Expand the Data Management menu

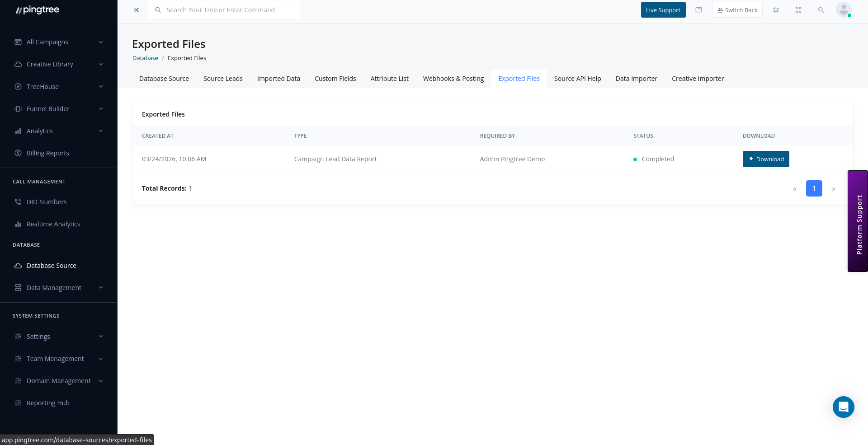[54, 287]
